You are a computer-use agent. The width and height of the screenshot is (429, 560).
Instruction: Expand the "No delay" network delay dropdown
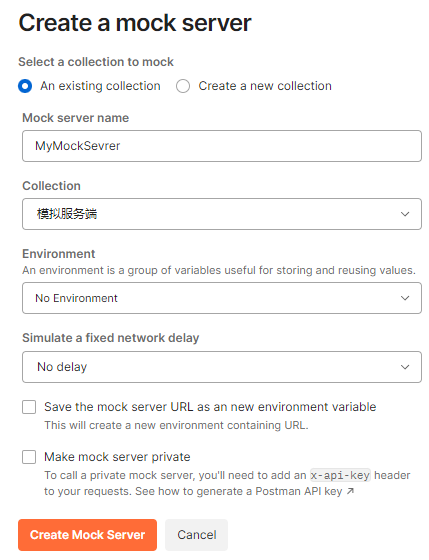coord(222,367)
